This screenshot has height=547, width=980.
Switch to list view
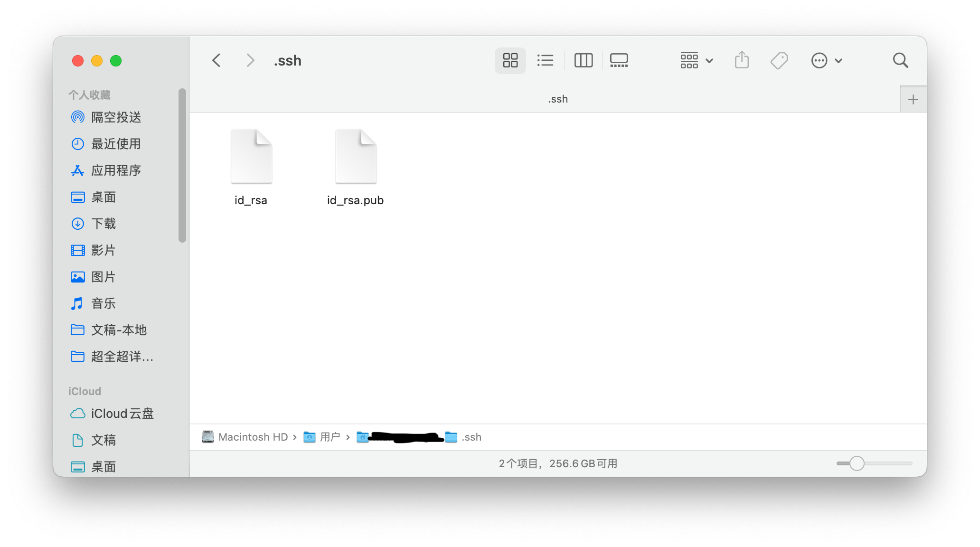(545, 61)
